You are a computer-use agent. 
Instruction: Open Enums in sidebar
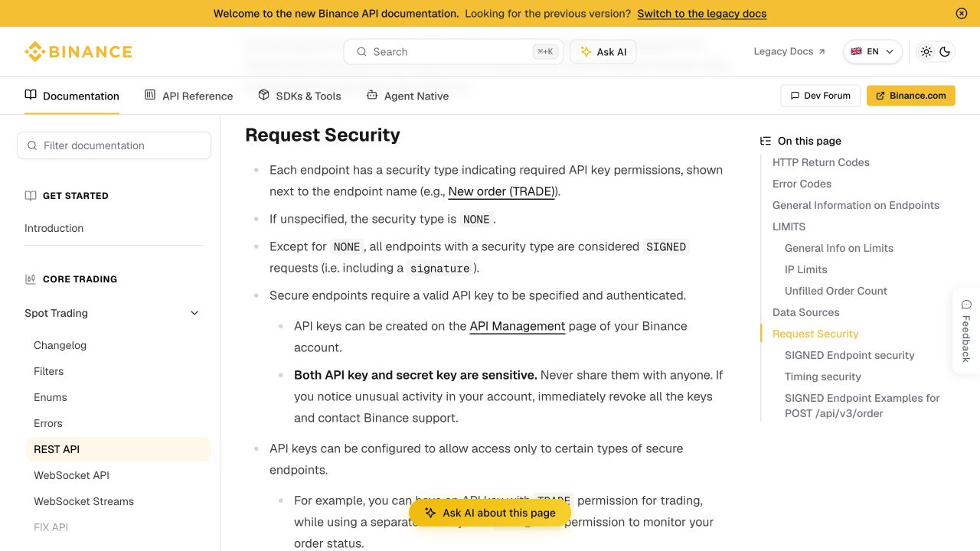pyautogui.click(x=51, y=397)
